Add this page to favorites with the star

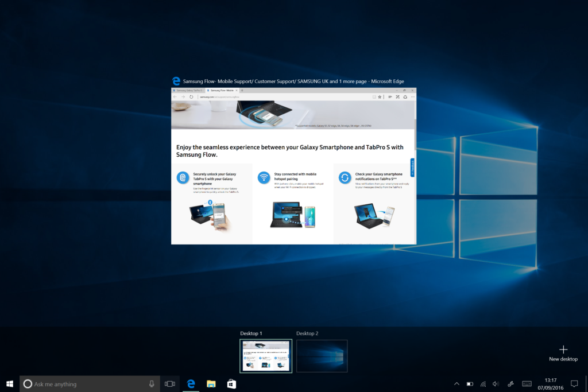pos(380,97)
